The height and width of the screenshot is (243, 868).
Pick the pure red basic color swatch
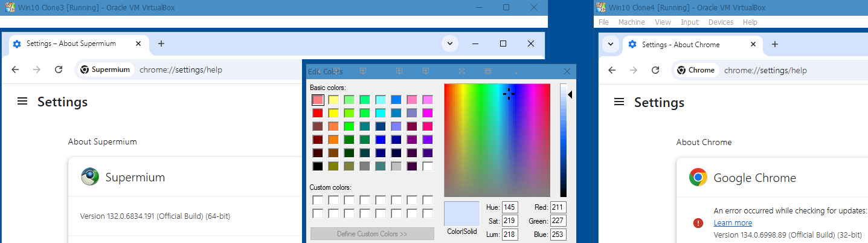(x=318, y=113)
